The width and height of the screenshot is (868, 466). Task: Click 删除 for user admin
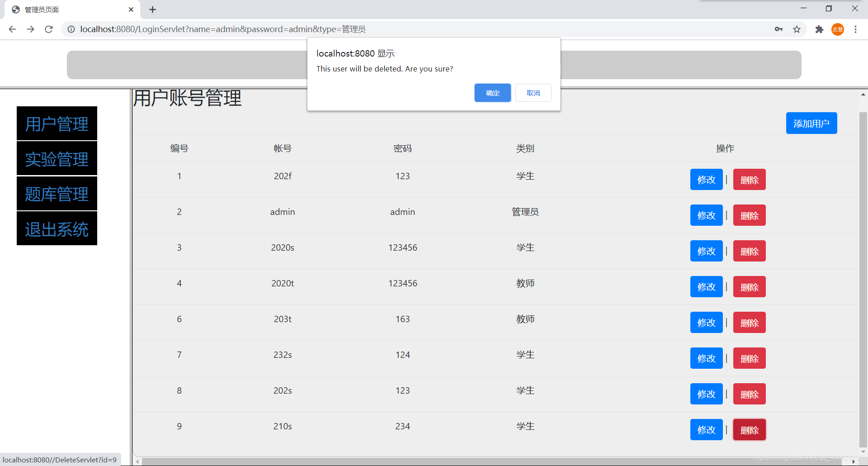coord(749,215)
